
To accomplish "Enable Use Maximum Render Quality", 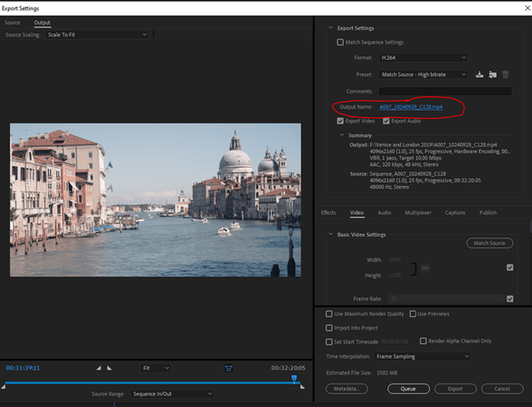I will [329, 314].
